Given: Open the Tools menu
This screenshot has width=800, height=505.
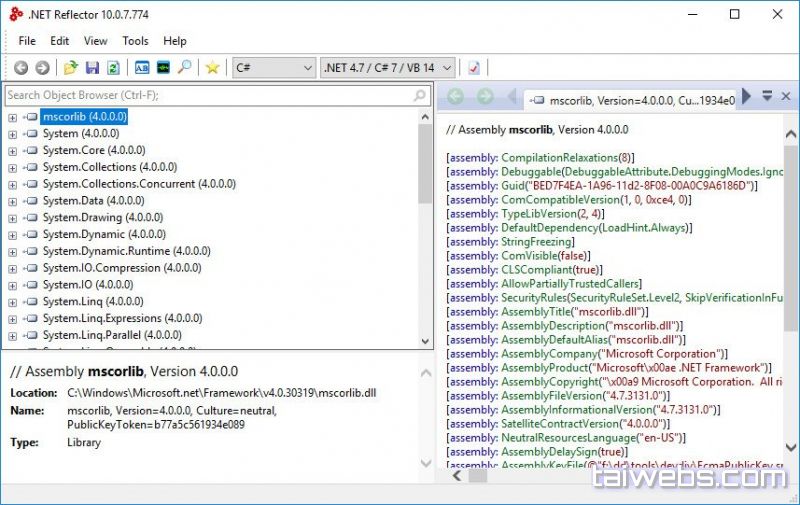Looking at the screenshot, I should 135,41.
